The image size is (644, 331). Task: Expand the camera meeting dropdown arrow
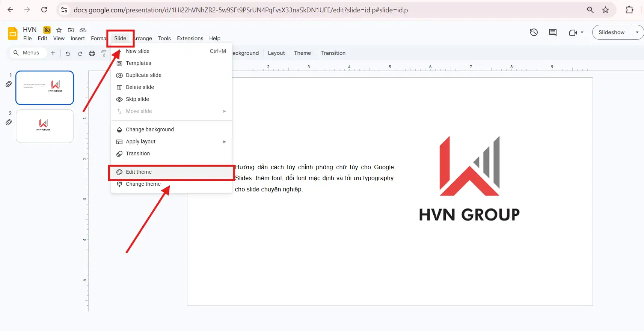[582, 32]
